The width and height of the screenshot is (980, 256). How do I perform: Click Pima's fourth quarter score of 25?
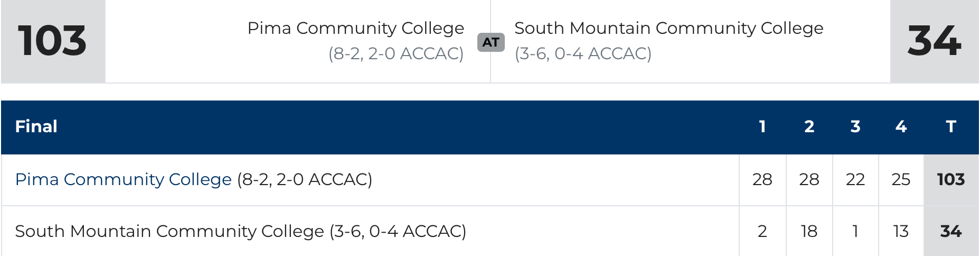click(x=901, y=179)
